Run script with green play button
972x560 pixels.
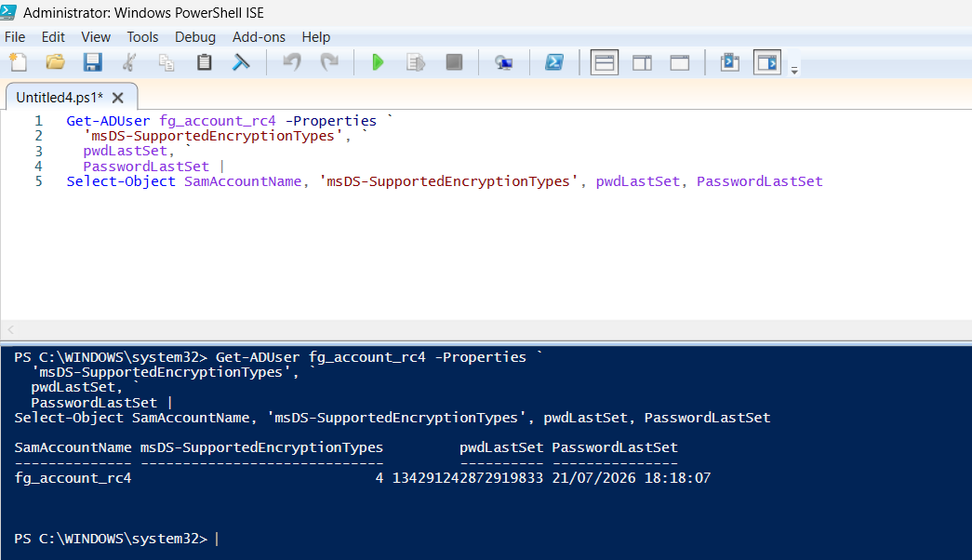coord(378,62)
